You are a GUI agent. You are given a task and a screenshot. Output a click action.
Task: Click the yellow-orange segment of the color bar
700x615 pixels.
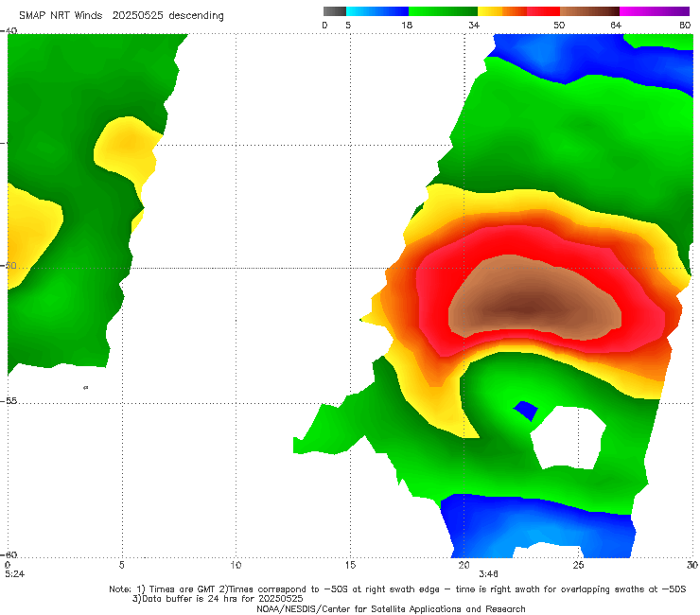point(501,11)
